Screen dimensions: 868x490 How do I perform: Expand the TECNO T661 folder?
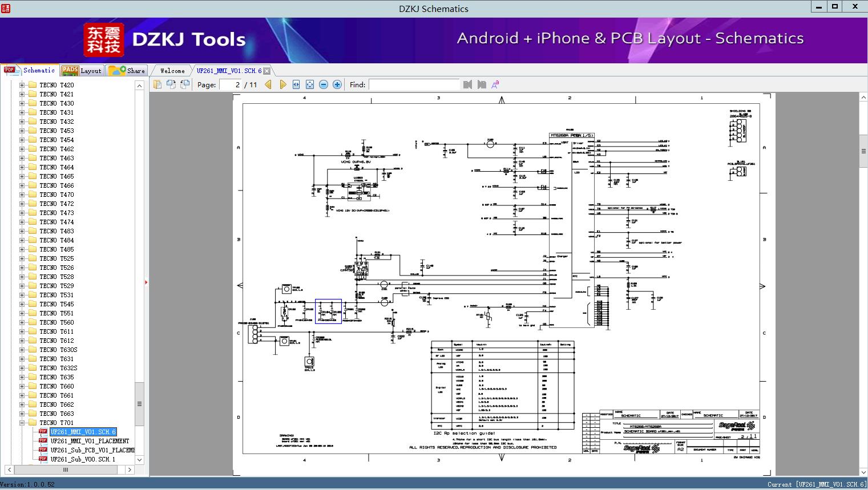point(22,395)
